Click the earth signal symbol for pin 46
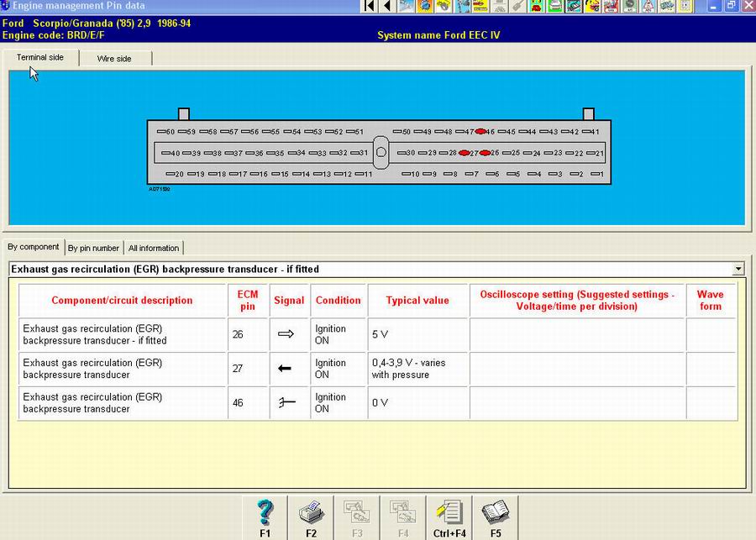The height and width of the screenshot is (540, 756). (x=287, y=402)
